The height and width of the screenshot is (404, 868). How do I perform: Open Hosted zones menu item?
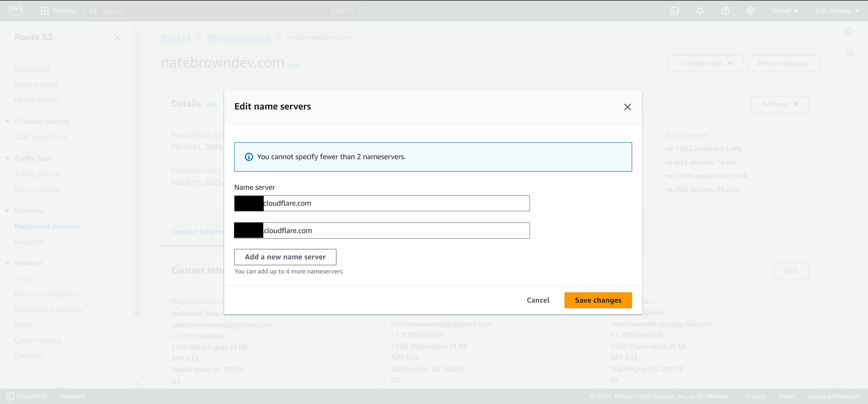click(36, 84)
